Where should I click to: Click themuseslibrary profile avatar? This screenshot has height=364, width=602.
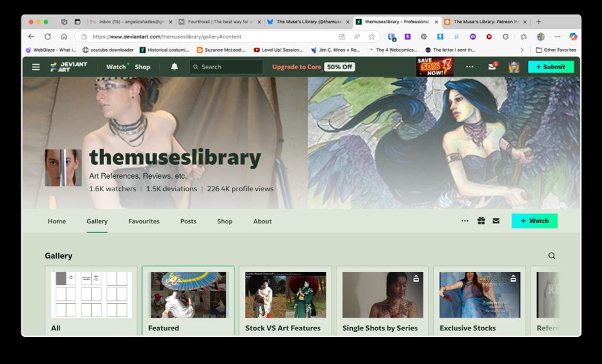pyautogui.click(x=63, y=168)
